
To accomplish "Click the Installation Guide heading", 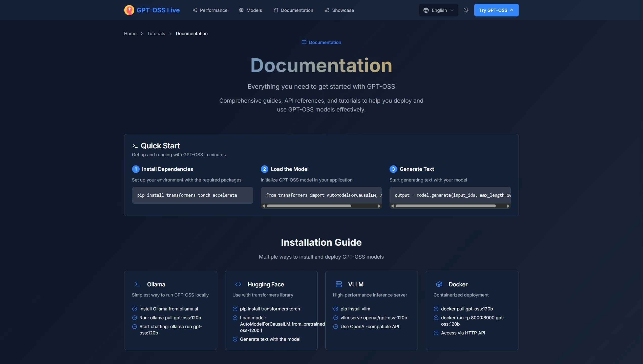I will (x=321, y=242).
